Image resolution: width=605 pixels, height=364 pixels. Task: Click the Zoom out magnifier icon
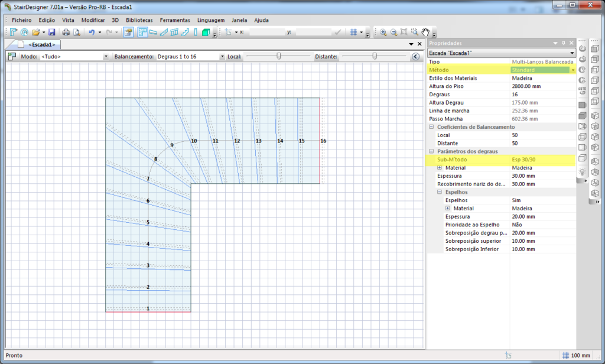pyautogui.click(x=393, y=32)
